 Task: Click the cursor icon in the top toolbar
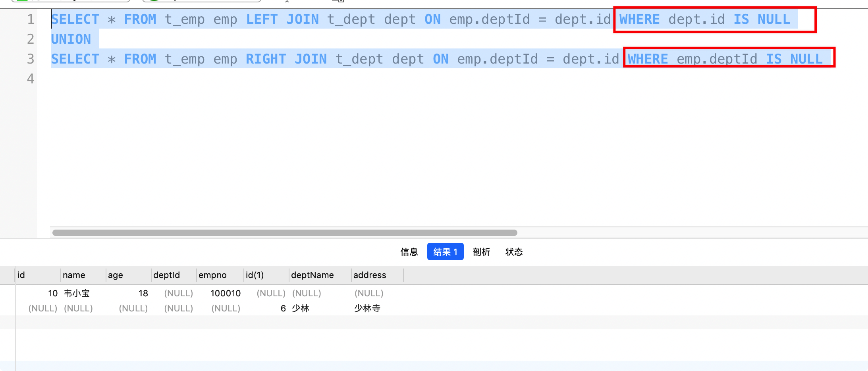tap(287, 1)
